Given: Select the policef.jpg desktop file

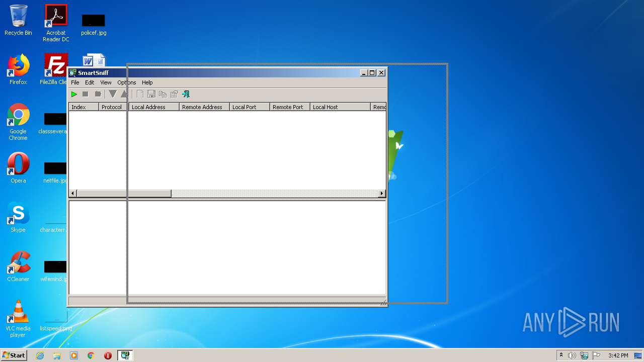Looking at the screenshot, I should coord(94,25).
